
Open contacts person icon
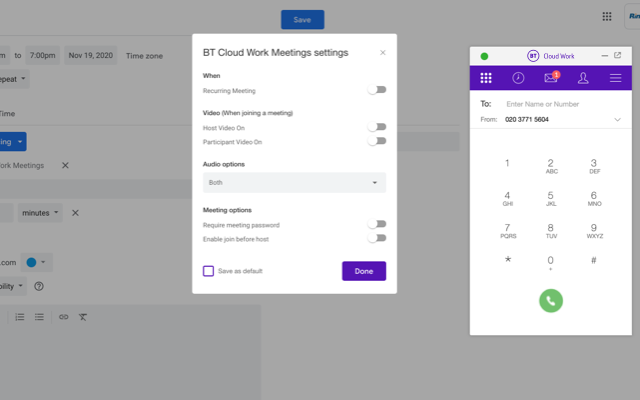pos(583,78)
